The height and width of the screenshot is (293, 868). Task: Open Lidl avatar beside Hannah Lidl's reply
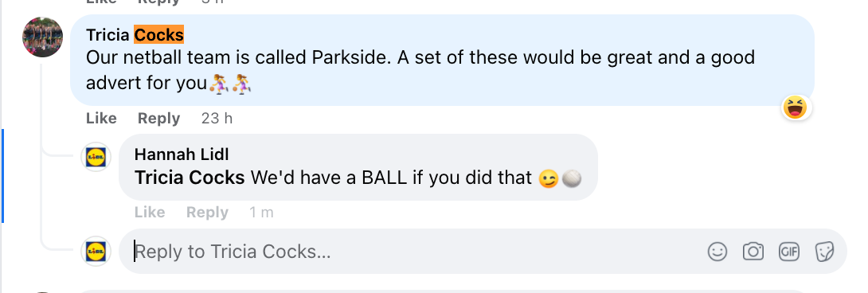(x=96, y=158)
